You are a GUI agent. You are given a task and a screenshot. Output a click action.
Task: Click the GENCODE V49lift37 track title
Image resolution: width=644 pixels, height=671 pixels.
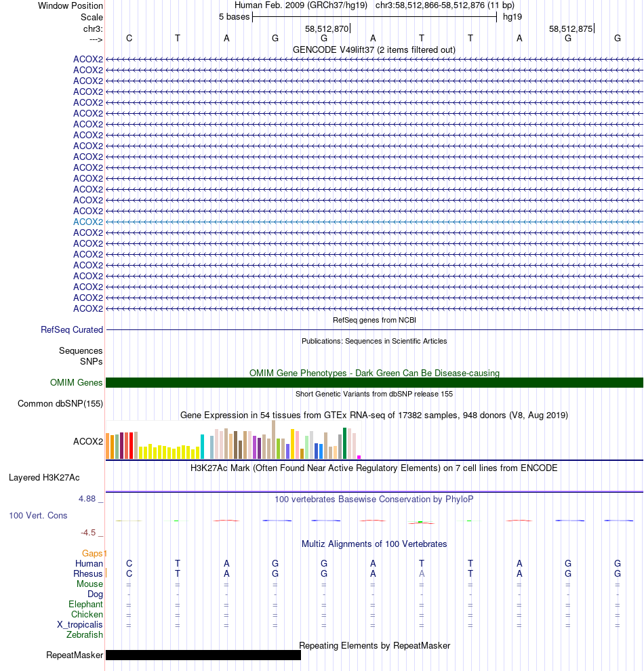[374, 49]
